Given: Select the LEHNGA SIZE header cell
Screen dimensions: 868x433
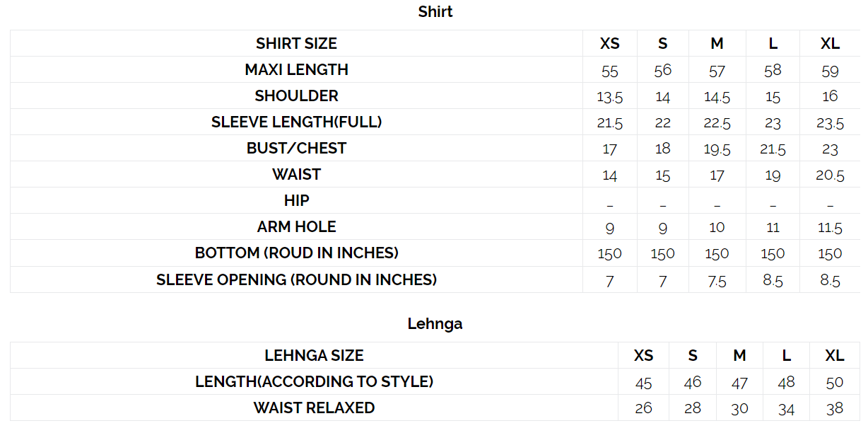Looking at the screenshot, I should (314, 356).
